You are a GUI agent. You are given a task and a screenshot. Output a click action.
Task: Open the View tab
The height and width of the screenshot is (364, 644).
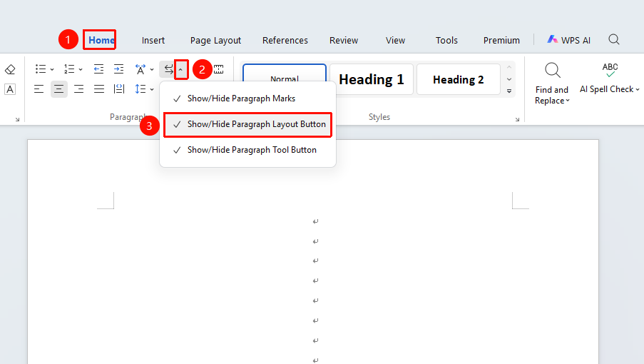(395, 40)
